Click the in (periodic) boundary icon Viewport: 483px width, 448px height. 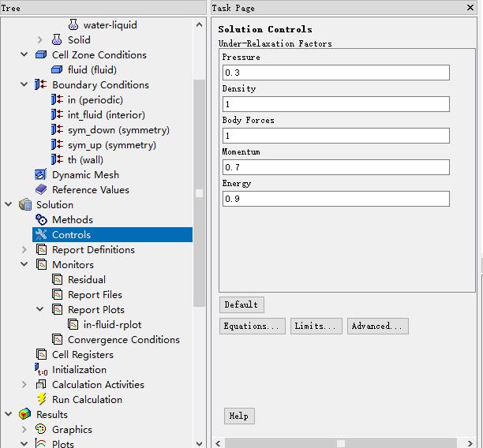(57, 99)
